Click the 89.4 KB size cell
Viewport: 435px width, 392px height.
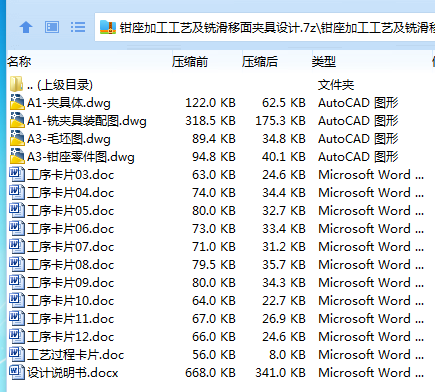pyautogui.click(x=214, y=139)
